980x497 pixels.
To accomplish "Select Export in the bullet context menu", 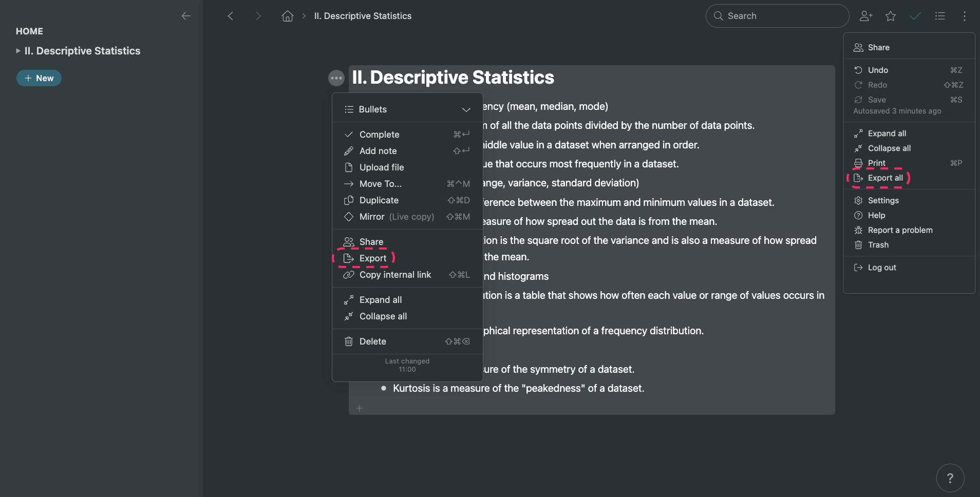I will coord(372,258).
